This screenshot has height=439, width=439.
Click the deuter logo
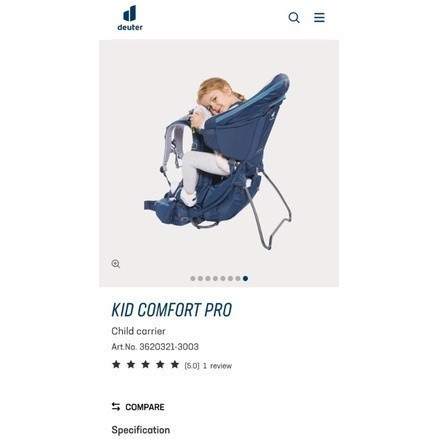130,18
